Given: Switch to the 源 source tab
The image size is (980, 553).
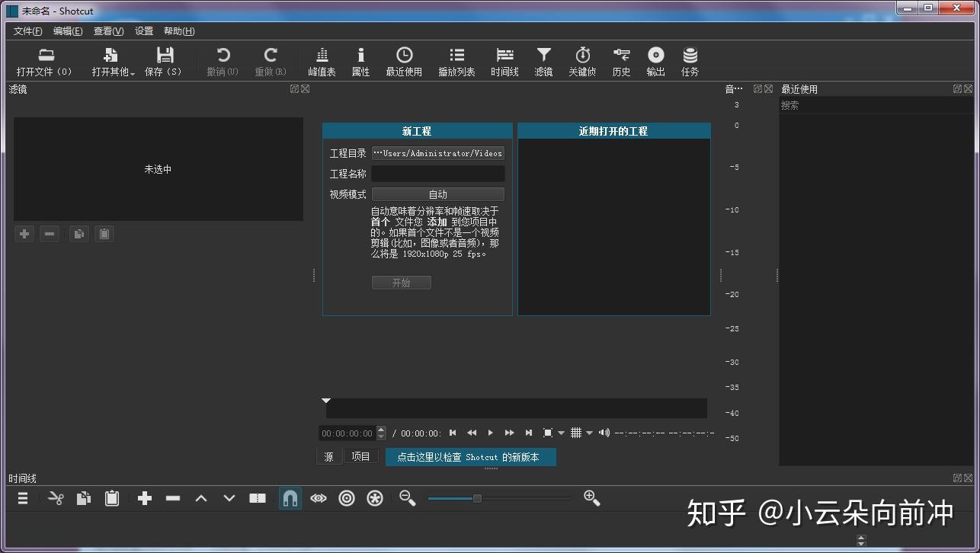Looking at the screenshot, I should (328, 457).
